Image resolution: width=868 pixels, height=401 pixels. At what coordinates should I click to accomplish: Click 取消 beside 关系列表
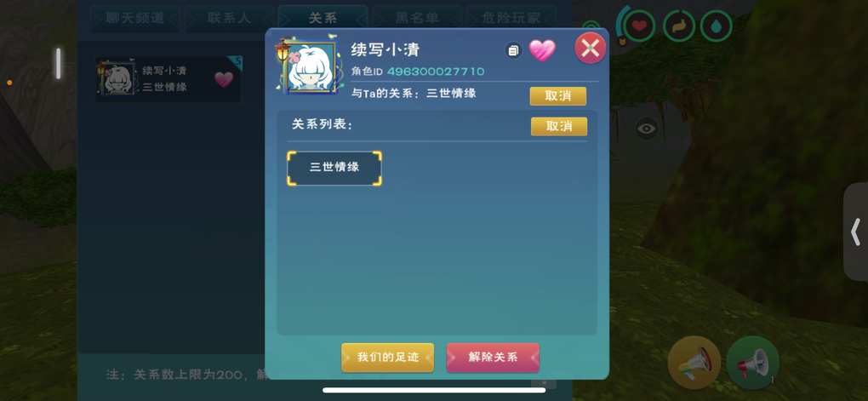pos(559,126)
